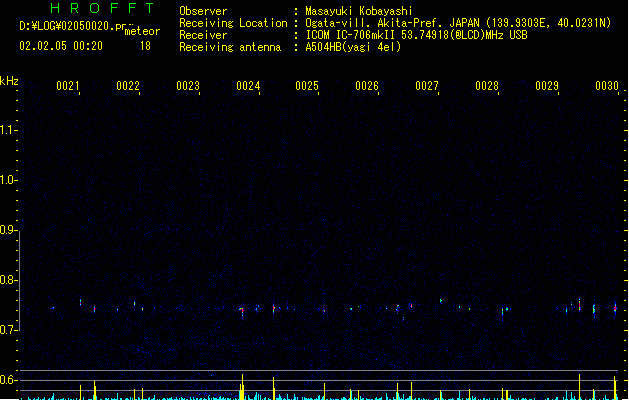Click the 0028 time marker

pyautogui.click(x=487, y=86)
